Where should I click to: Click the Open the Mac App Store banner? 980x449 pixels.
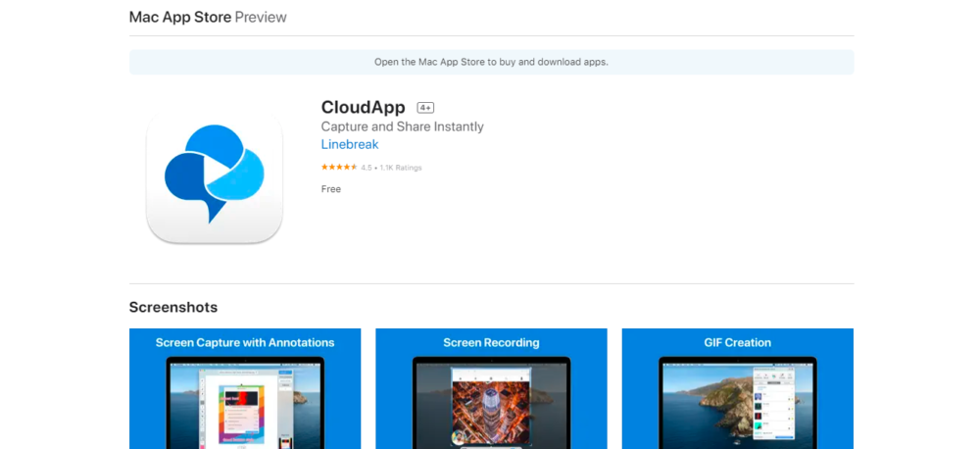point(491,62)
